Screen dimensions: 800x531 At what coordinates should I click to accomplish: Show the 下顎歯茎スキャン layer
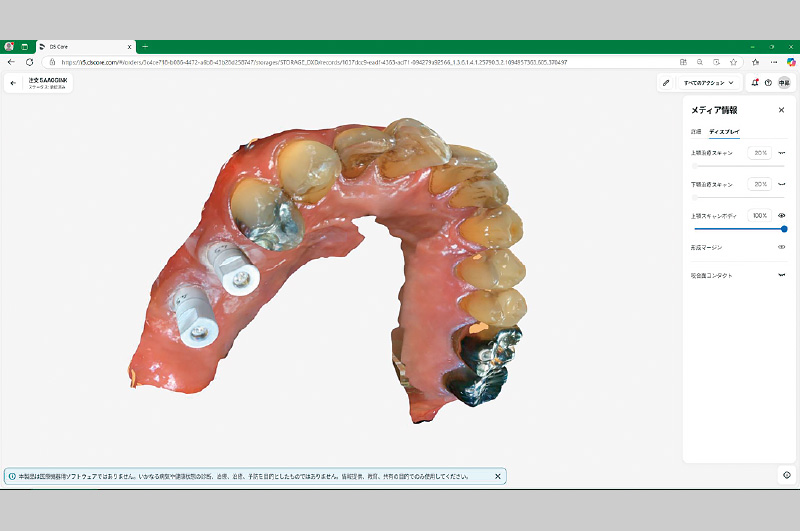782,184
